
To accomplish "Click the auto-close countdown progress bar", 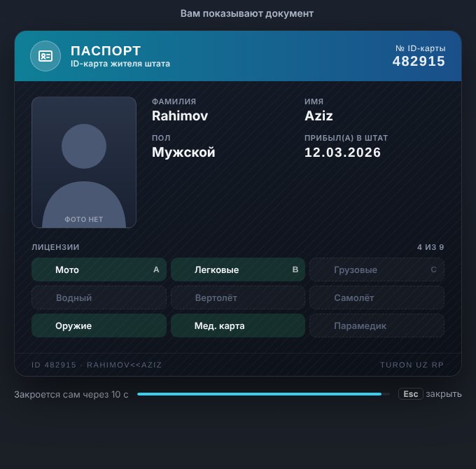I will pyautogui.click(x=263, y=394).
